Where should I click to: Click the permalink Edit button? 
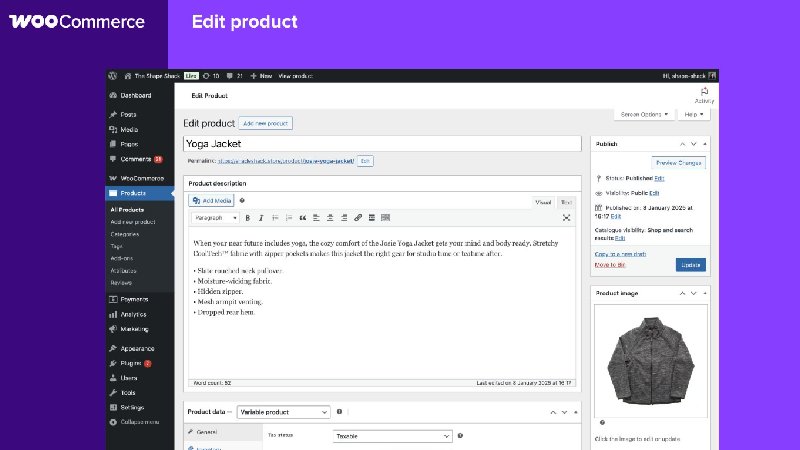365,161
